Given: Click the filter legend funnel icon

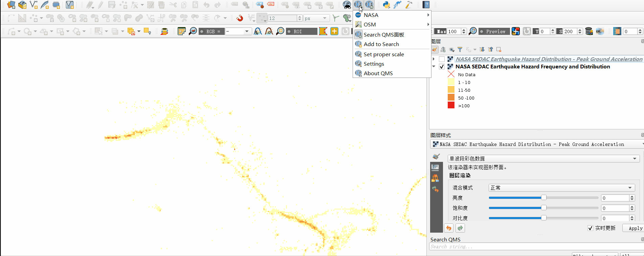Looking at the screenshot, I should click(x=460, y=50).
